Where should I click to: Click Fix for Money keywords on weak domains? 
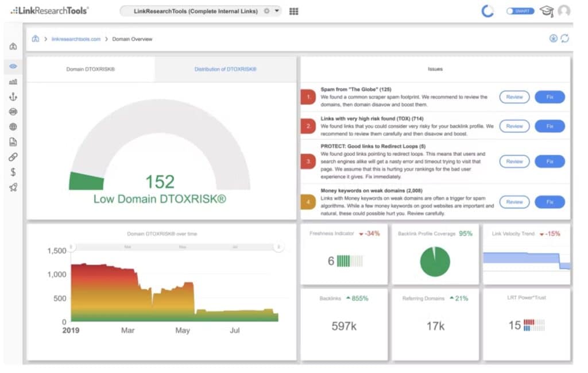pos(550,202)
